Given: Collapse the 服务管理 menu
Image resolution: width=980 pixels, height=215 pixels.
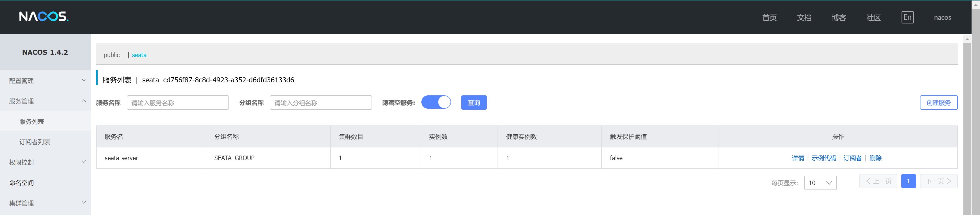Looking at the screenshot, I should point(45,101).
